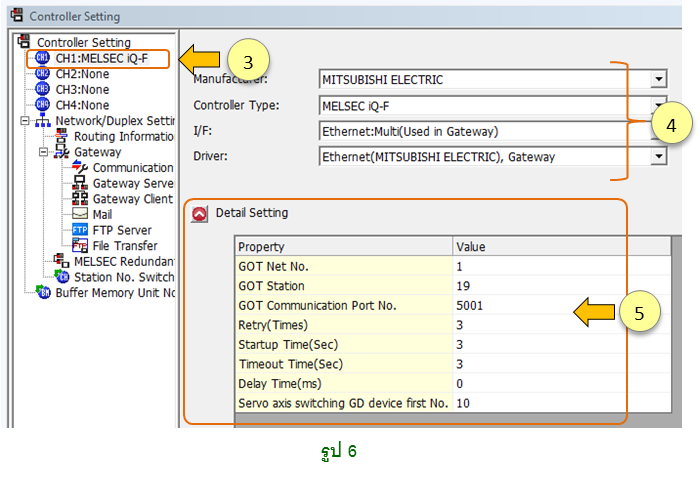The image size is (700, 483).
Task: Click the Gateway node icon
Action: [x=62, y=152]
